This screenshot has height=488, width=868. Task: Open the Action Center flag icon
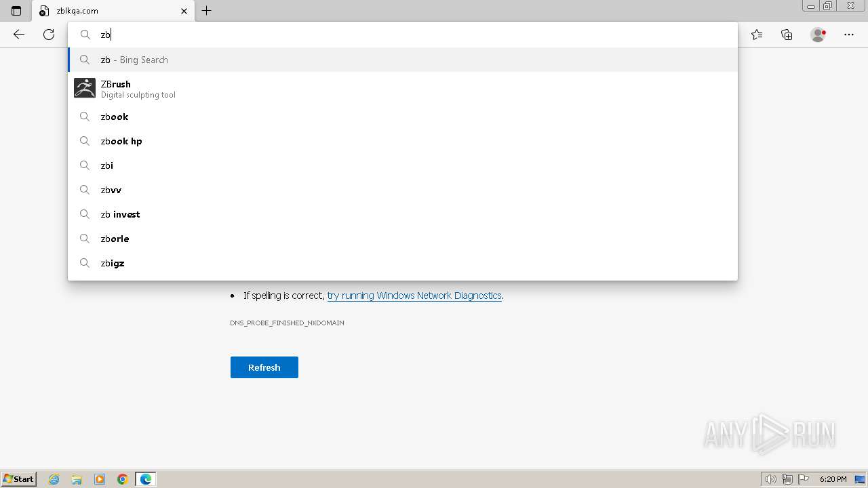coord(804,479)
